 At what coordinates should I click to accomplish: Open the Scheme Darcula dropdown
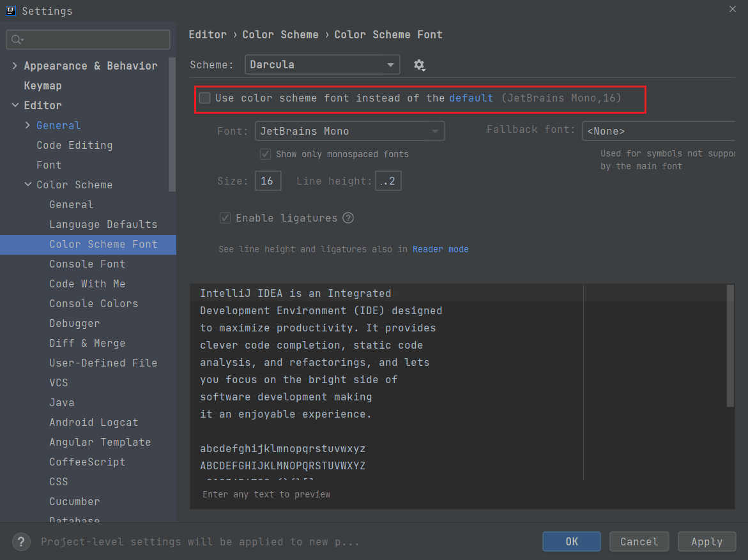click(323, 64)
